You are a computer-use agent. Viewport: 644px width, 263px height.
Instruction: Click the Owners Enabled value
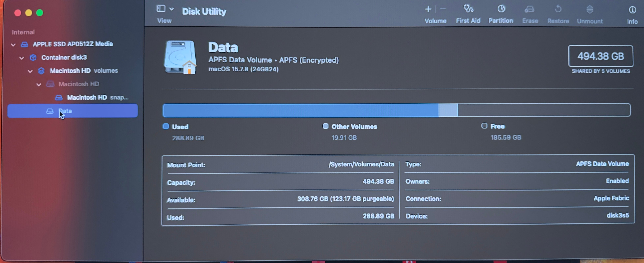coord(617,181)
